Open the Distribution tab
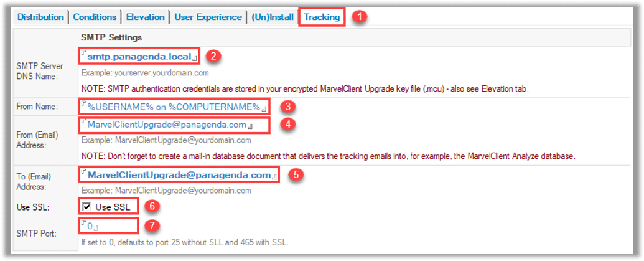Screen dimensions: 644x261 (40, 17)
